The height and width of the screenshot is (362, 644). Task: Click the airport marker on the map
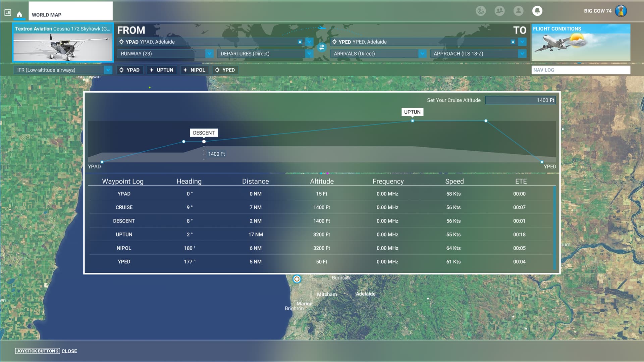point(297,279)
